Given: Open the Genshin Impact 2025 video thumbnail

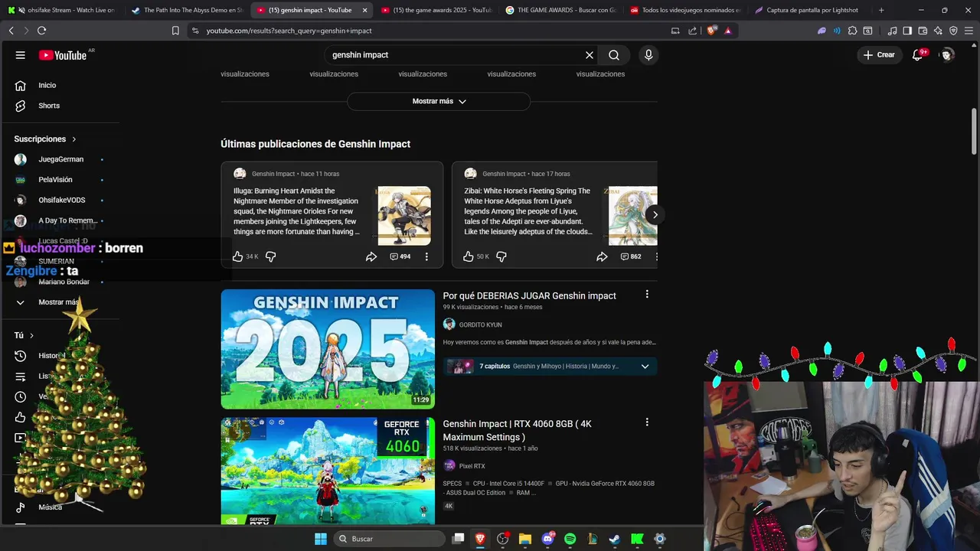Looking at the screenshot, I should tap(328, 349).
